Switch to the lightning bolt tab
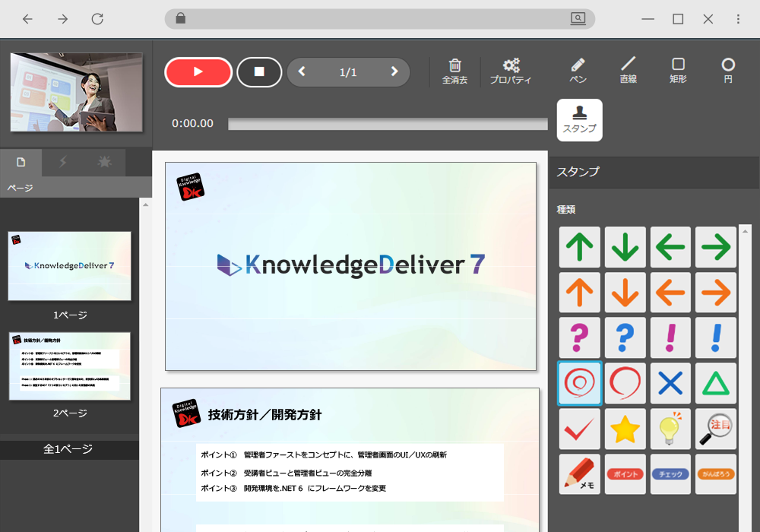Screen dimensions: 760x532 pos(62,163)
